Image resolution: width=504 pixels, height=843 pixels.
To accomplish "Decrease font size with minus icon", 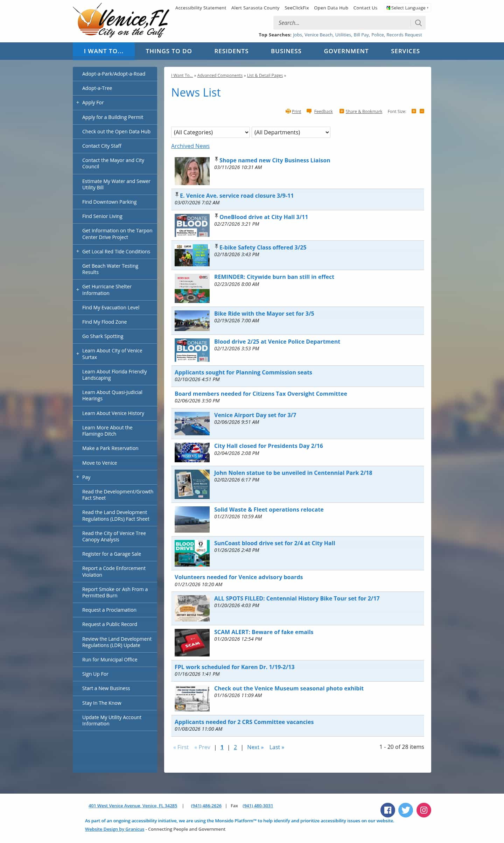I will pos(422,111).
